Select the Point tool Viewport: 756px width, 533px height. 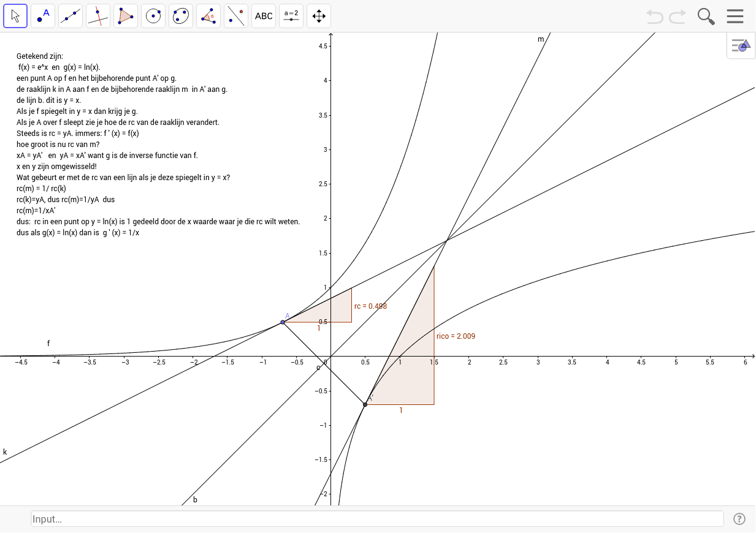pos(43,16)
